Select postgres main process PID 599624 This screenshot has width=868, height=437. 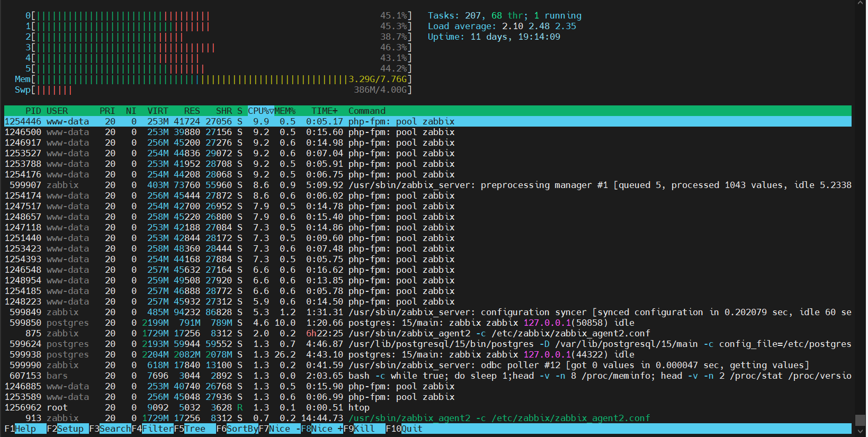(428, 344)
